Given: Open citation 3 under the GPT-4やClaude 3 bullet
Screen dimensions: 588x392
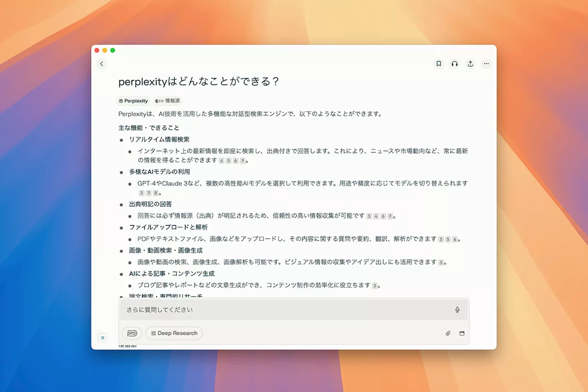Looking at the screenshot, I should (x=141, y=193).
